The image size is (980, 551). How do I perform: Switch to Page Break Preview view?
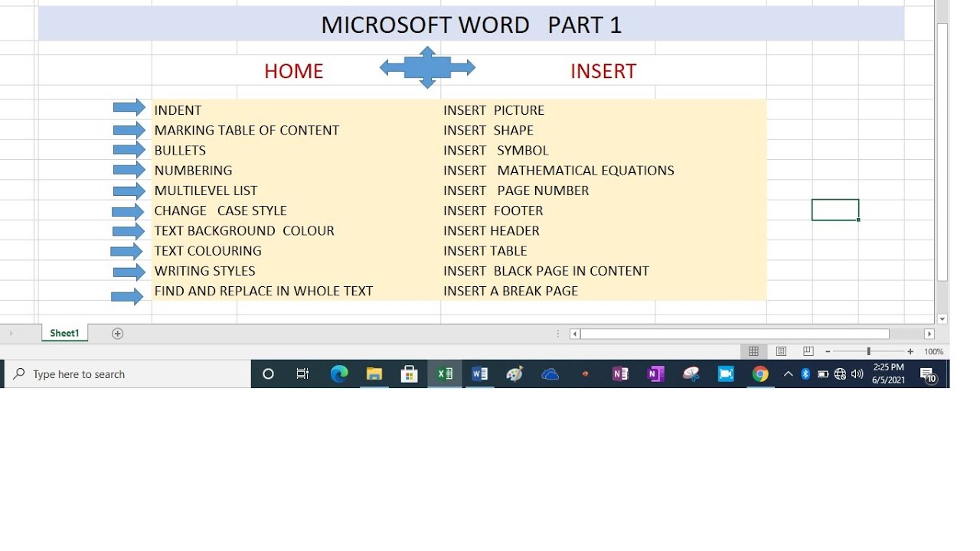pos(808,351)
